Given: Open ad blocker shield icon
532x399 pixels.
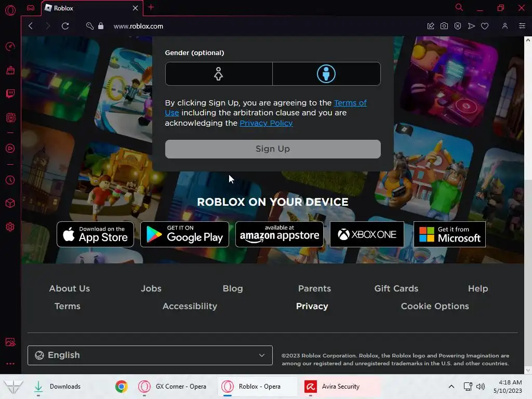Looking at the screenshot, I should (x=458, y=26).
